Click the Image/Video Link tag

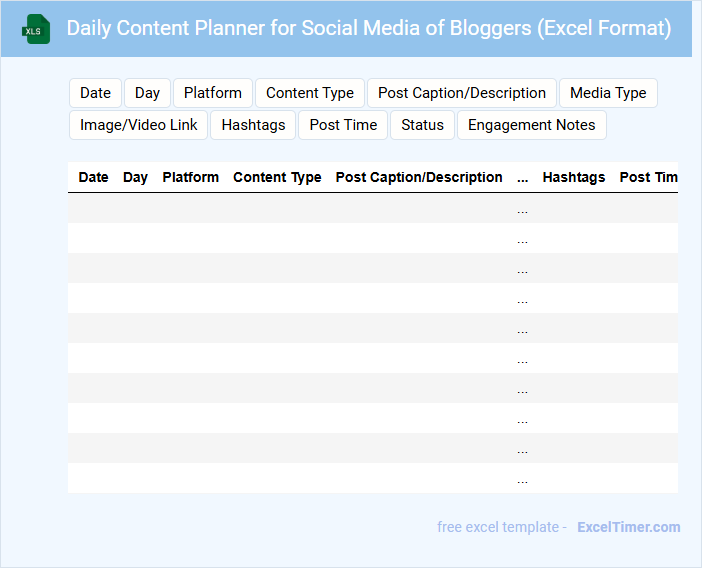tap(139, 125)
